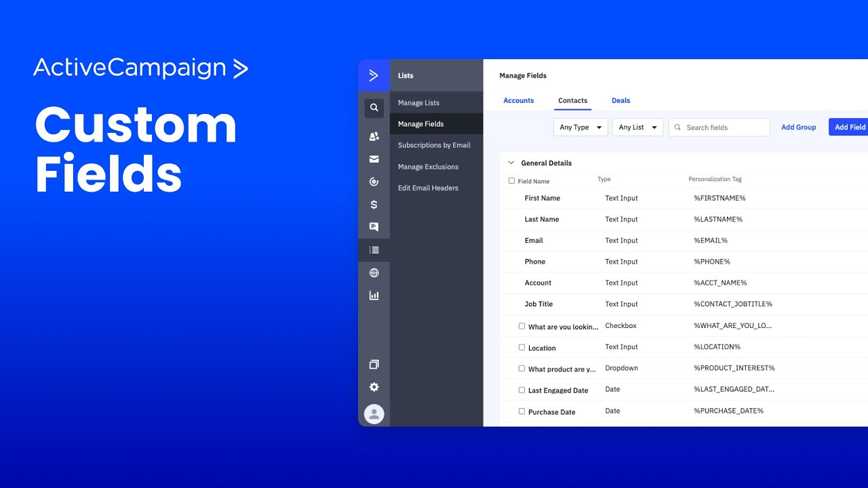Click the Email field name
868x488 pixels.
pyautogui.click(x=534, y=241)
